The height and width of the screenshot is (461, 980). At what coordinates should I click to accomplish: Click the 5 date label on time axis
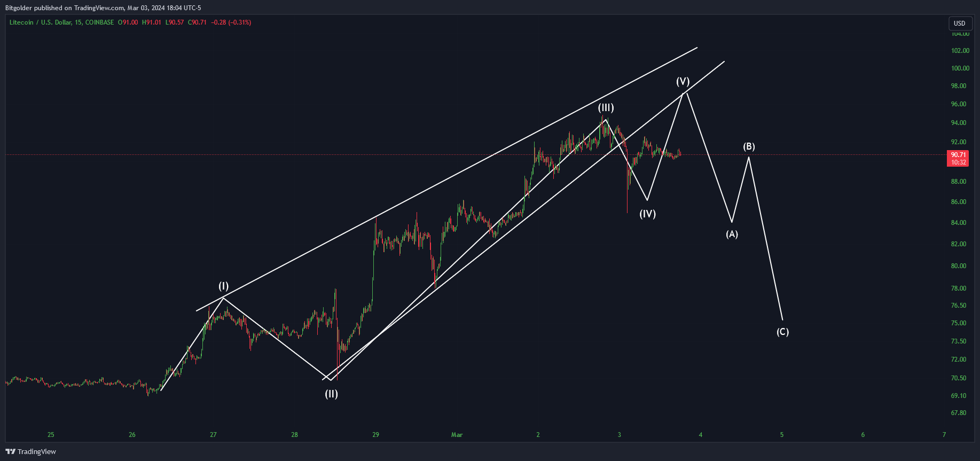tap(782, 435)
